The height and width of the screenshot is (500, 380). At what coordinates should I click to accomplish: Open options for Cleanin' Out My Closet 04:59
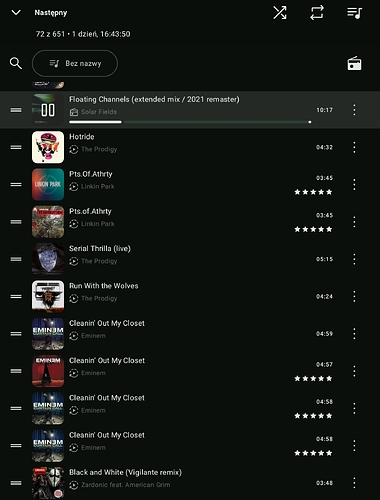pos(354,334)
